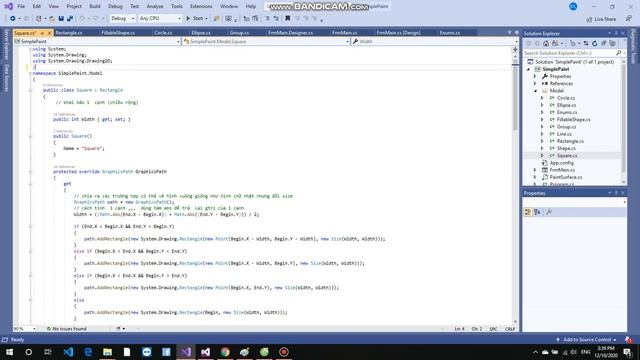Click the Refresh icon in Solution Explorer toolbar
Viewport: 640px width, 360px height.
pyautogui.click(x=595, y=43)
